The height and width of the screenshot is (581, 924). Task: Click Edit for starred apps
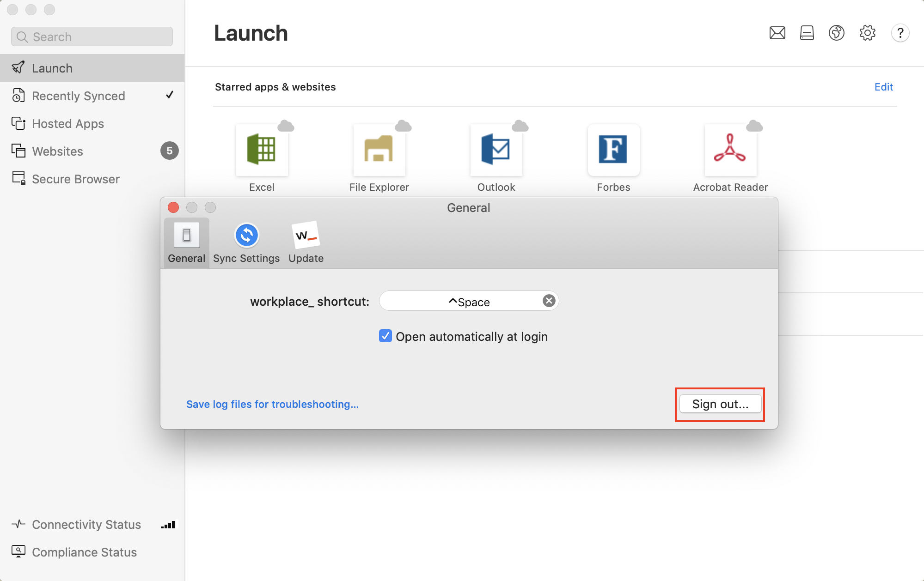883,87
